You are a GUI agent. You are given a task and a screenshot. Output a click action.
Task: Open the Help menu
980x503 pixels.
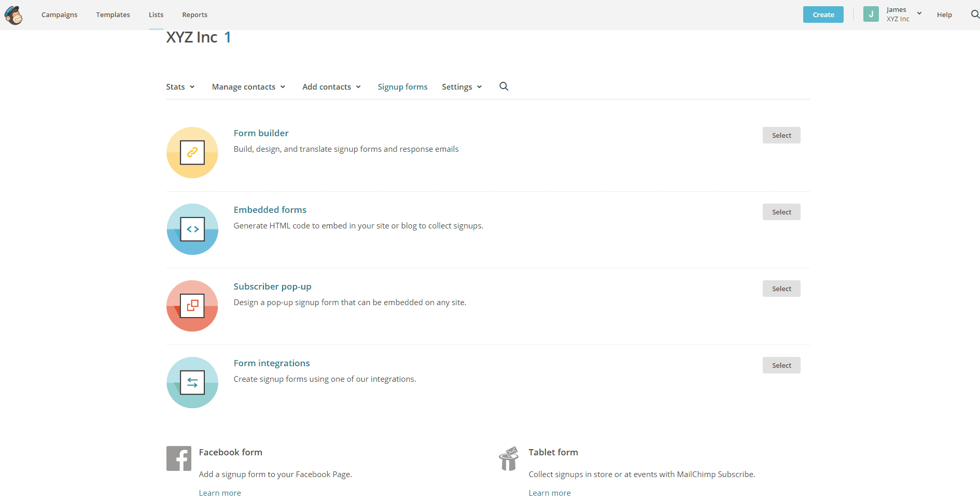[944, 15]
